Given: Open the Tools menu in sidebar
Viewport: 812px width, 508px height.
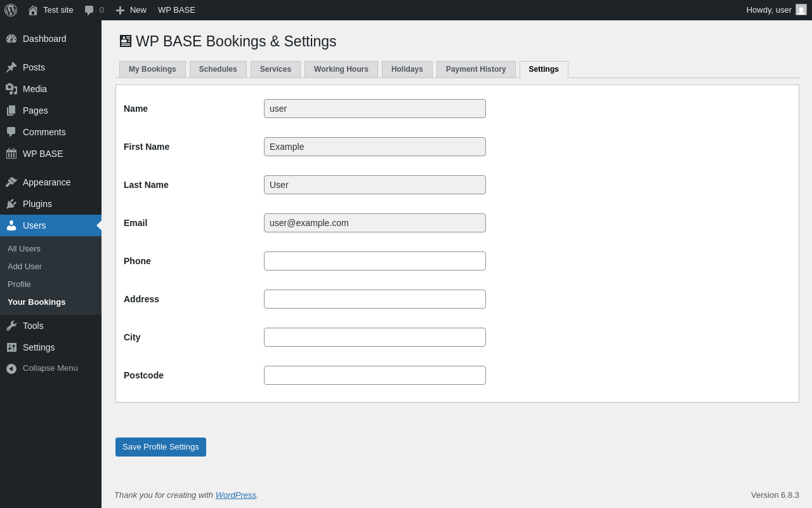Looking at the screenshot, I should pos(33,326).
